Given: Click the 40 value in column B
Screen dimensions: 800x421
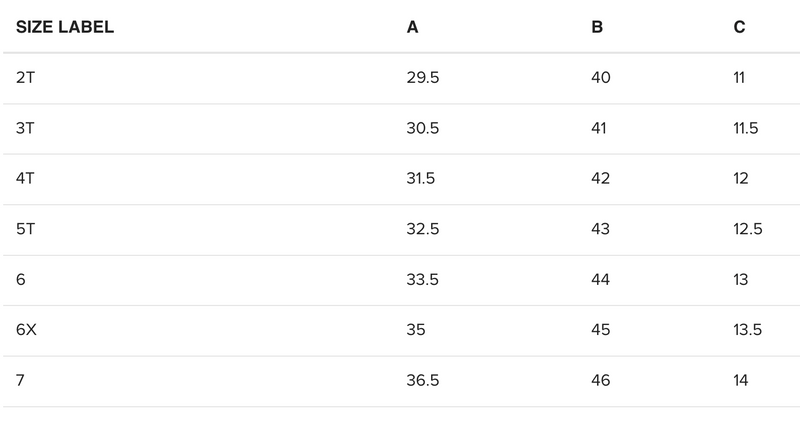Looking at the screenshot, I should pyautogui.click(x=601, y=78).
